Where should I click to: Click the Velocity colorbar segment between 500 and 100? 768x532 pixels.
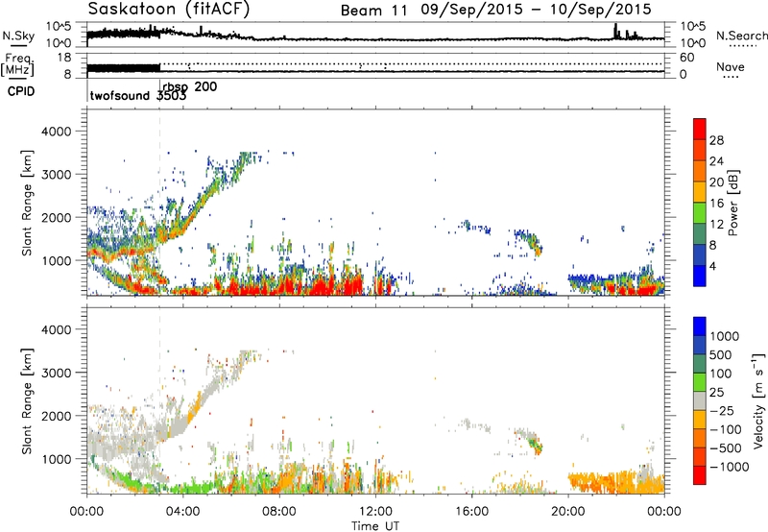point(700,363)
